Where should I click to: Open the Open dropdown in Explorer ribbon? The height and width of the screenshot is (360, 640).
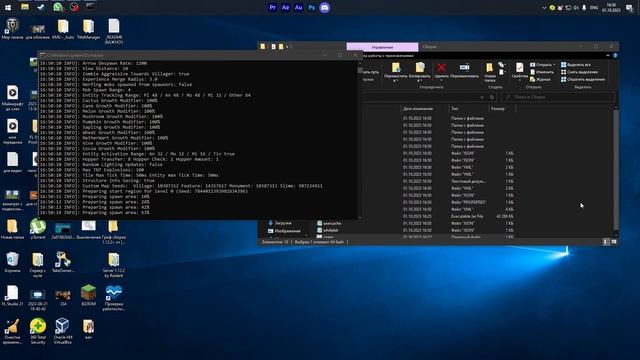(x=542, y=65)
